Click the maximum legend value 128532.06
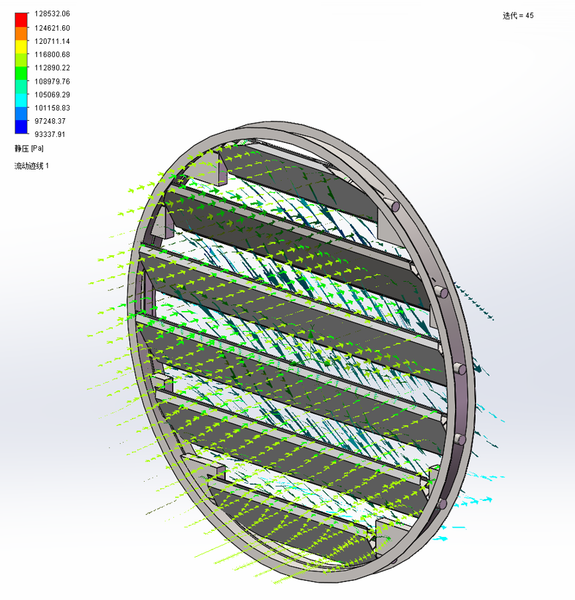The height and width of the screenshot is (600, 575). point(52,14)
